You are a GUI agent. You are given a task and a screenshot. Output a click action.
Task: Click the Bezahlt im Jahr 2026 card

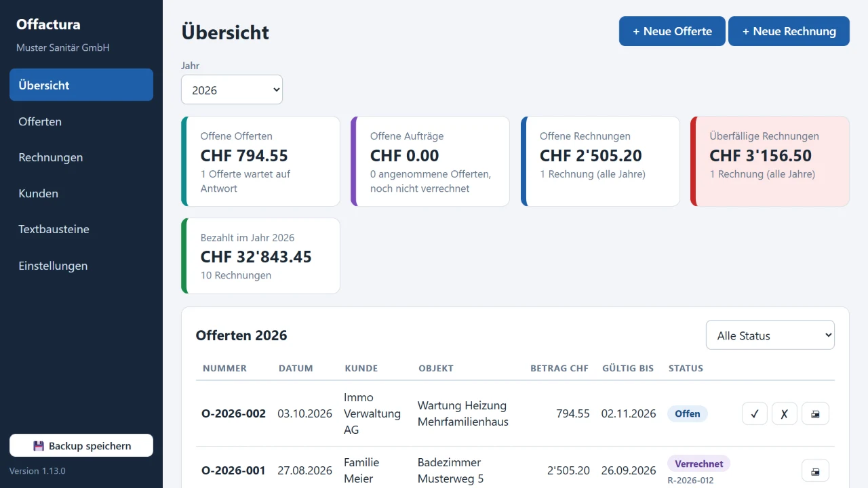[260, 256]
